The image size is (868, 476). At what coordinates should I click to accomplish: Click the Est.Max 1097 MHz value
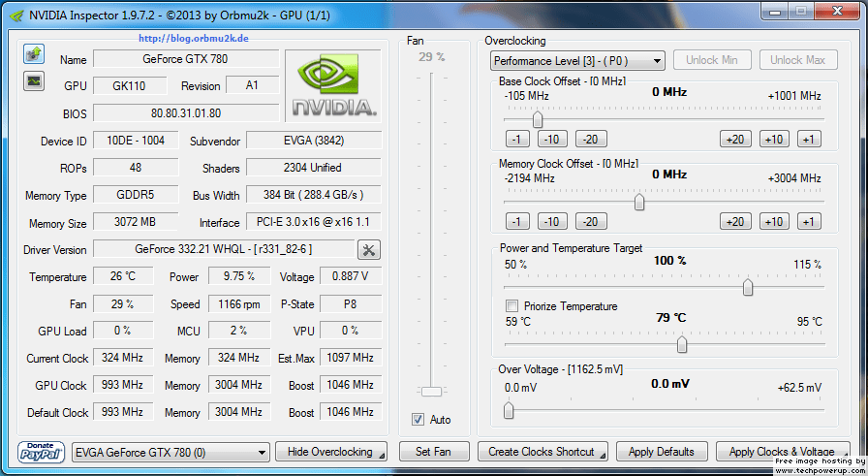(x=351, y=358)
